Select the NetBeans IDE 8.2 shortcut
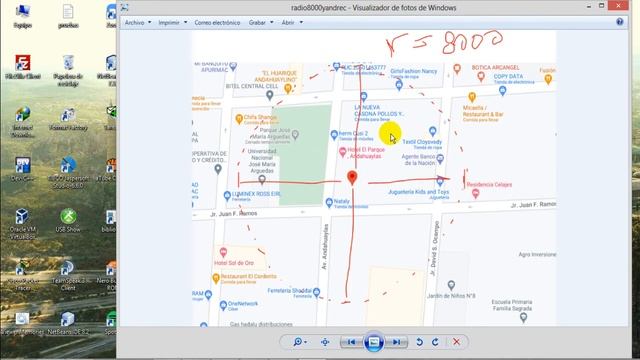The image size is (640, 360). coord(68,323)
